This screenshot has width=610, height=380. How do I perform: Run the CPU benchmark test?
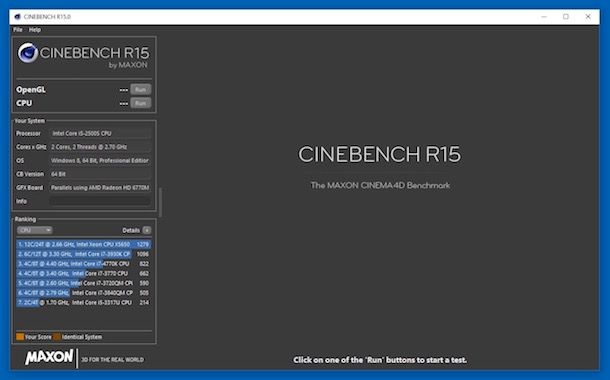pyautogui.click(x=140, y=103)
